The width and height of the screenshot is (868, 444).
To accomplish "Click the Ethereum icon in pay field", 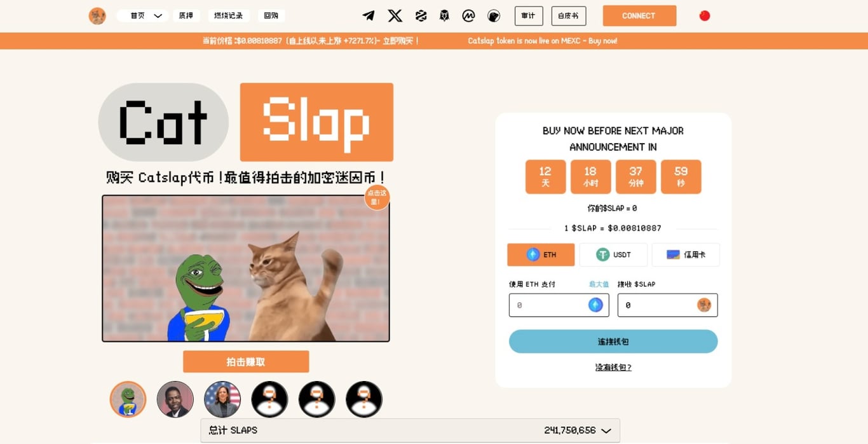I will 595,305.
